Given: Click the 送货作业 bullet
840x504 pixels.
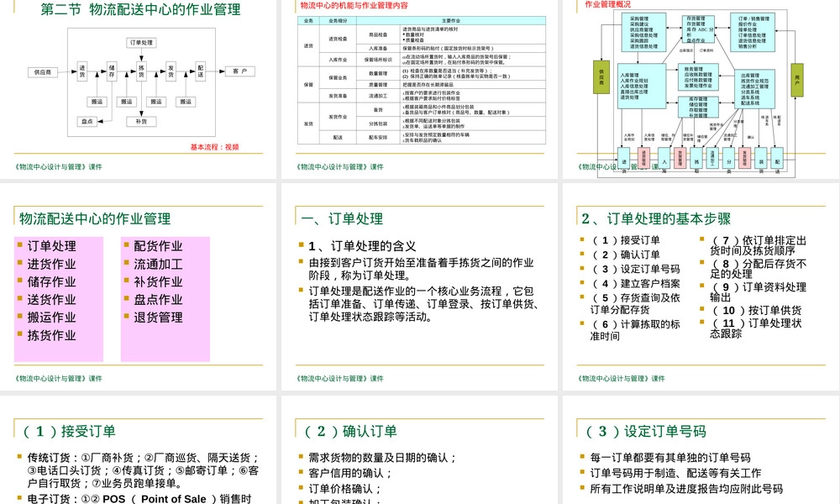Looking at the screenshot, I should 51,299.
